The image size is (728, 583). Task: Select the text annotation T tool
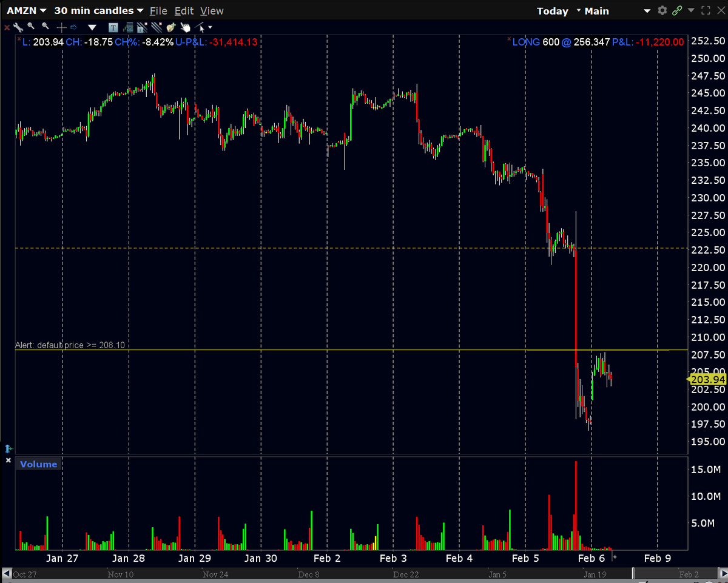click(x=113, y=27)
